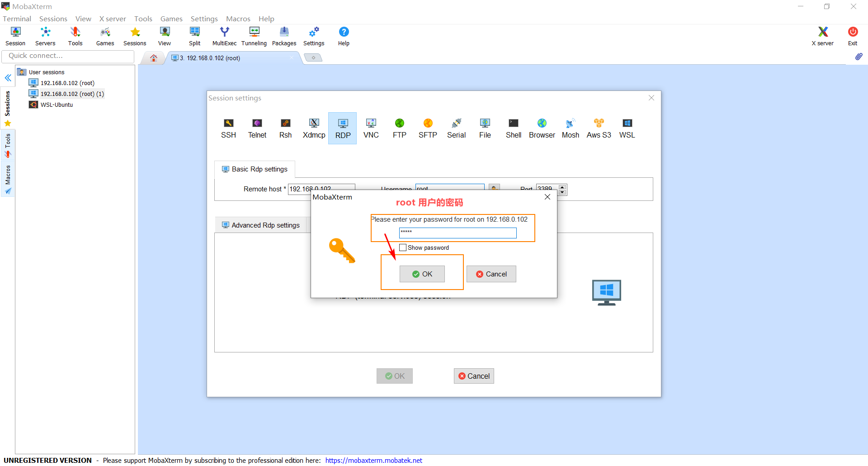Select the Mosh session type
The width and height of the screenshot is (868, 466).
pos(570,128)
